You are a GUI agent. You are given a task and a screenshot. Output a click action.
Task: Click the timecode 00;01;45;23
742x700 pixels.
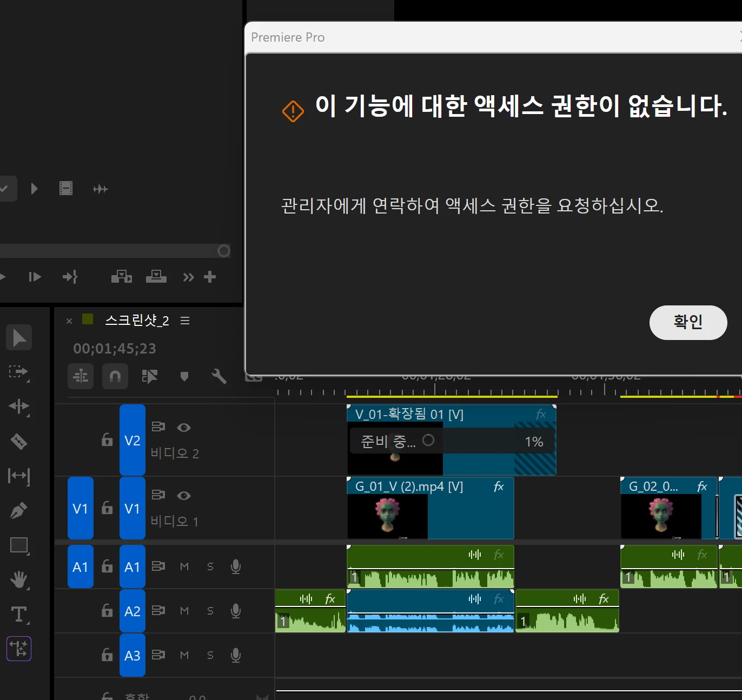click(x=115, y=349)
